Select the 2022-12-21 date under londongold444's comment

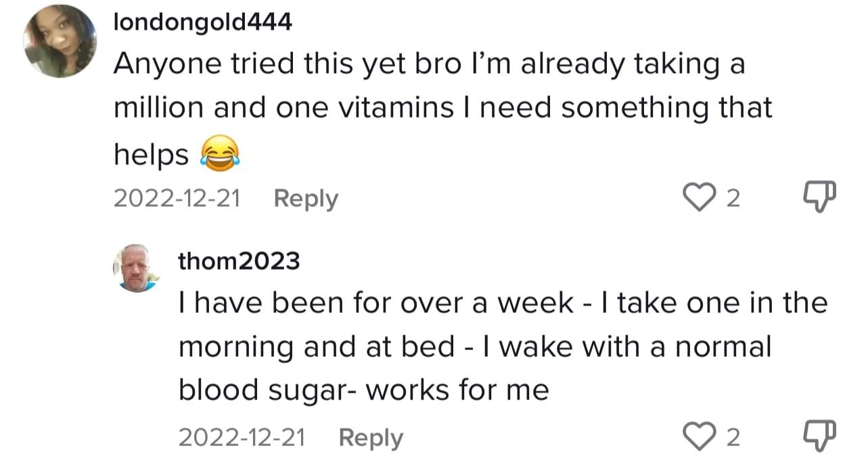click(x=177, y=199)
